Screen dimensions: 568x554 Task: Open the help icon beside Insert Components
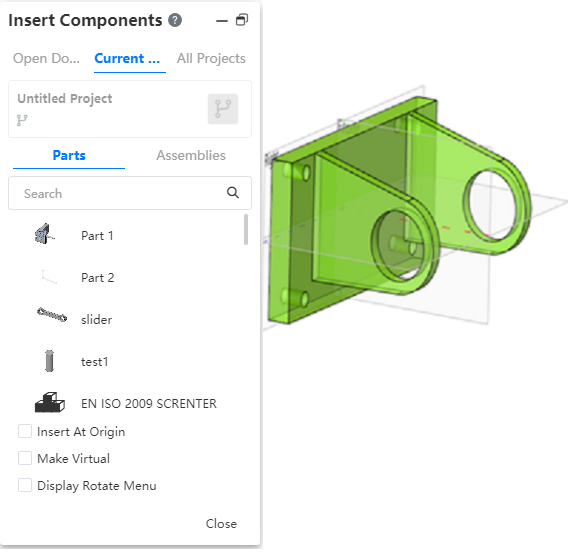pos(175,20)
